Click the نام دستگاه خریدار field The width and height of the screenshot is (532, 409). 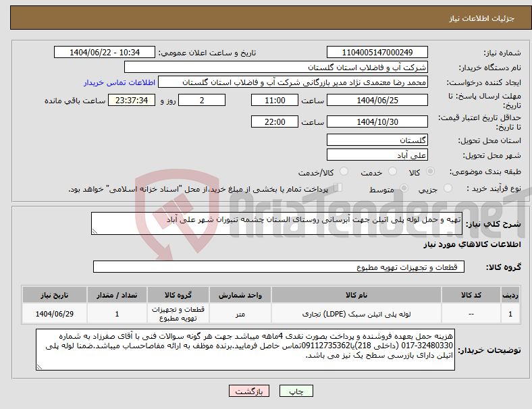pyautogui.click(x=276, y=67)
